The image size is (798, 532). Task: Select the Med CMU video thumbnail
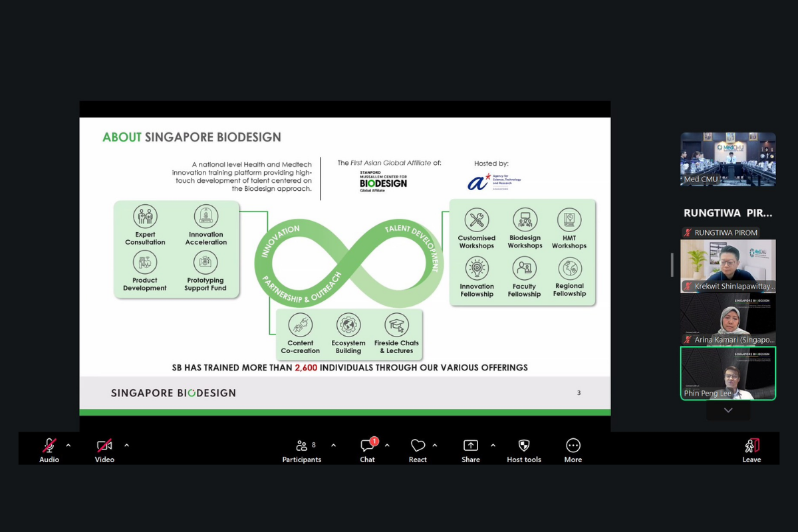coord(728,160)
